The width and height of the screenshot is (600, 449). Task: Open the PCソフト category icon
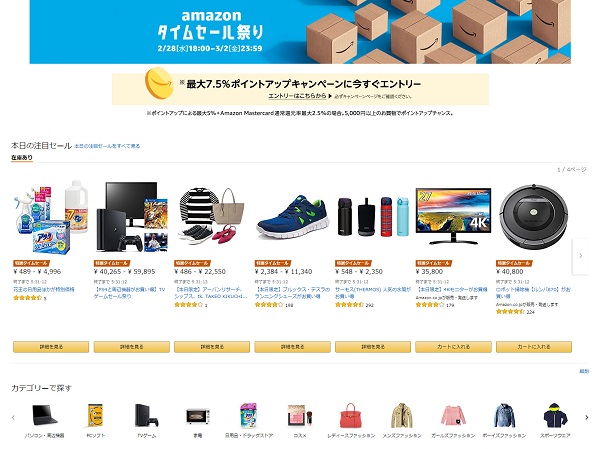[95, 416]
